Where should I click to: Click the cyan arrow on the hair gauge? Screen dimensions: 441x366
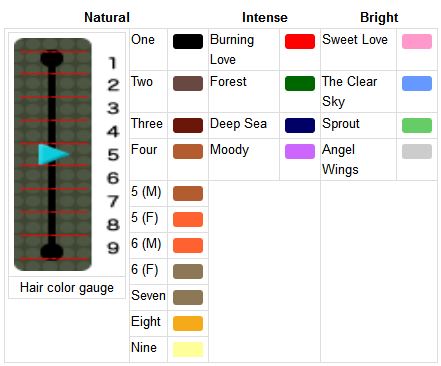pyautogui.click(x=53, y=154)
